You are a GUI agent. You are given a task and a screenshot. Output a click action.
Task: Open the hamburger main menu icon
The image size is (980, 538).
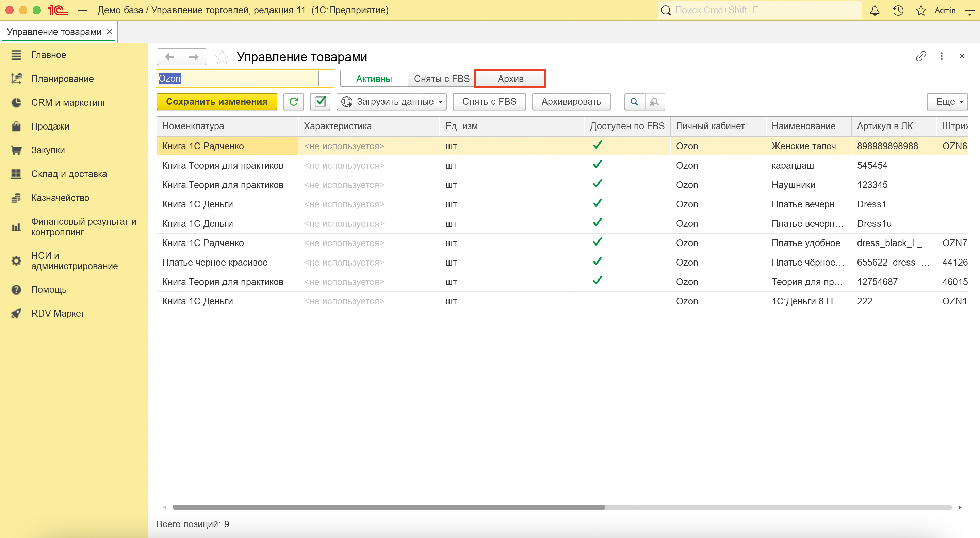click(x=82, y=10)
